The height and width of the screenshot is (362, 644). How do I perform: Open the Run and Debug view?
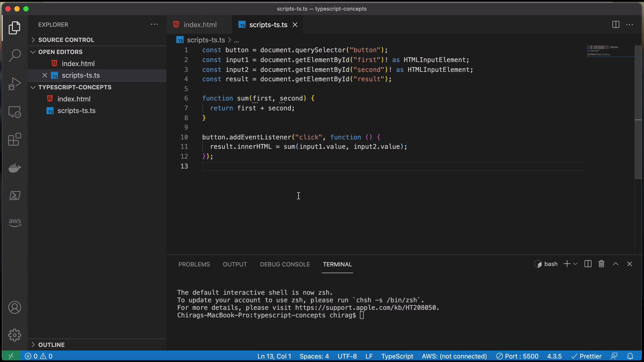[x=14, y=84]
